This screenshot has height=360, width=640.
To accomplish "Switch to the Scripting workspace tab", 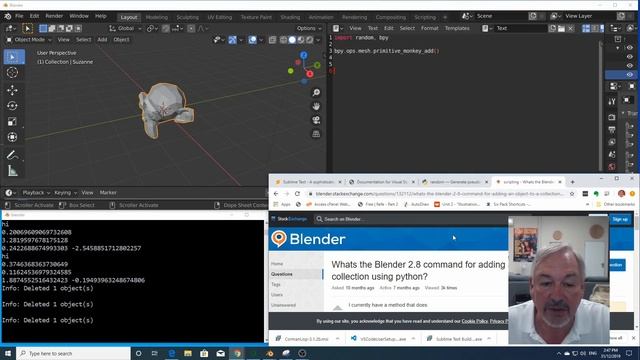I will pyautogui.click(x=425, y=17).
